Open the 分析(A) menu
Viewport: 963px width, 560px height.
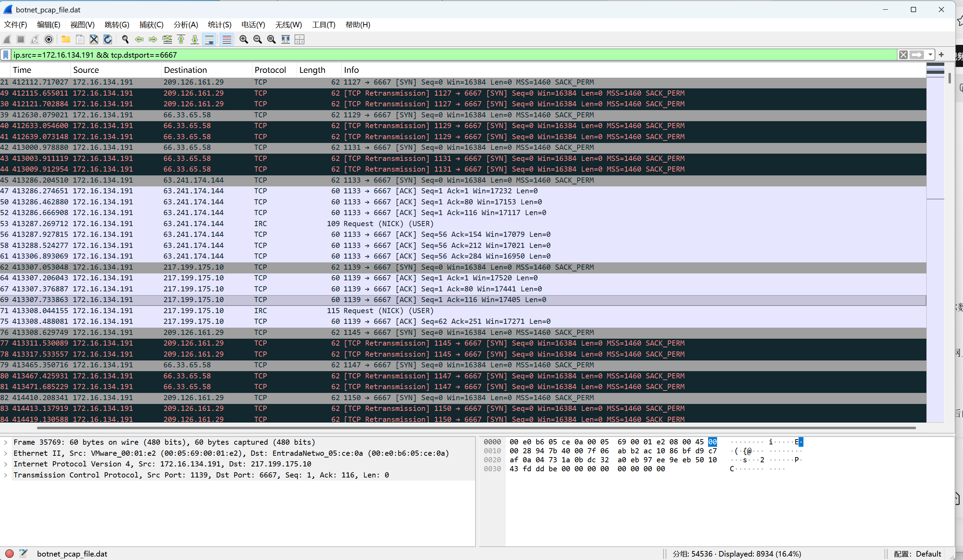186,25
